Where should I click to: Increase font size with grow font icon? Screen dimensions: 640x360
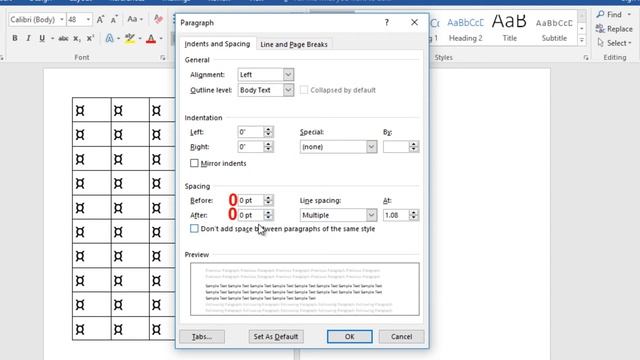(100, 19)
